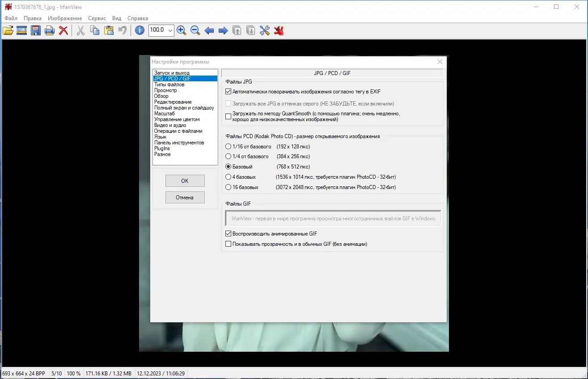Open the Файл menu
This screenshot has height=379, width=588.
[11, 18]
